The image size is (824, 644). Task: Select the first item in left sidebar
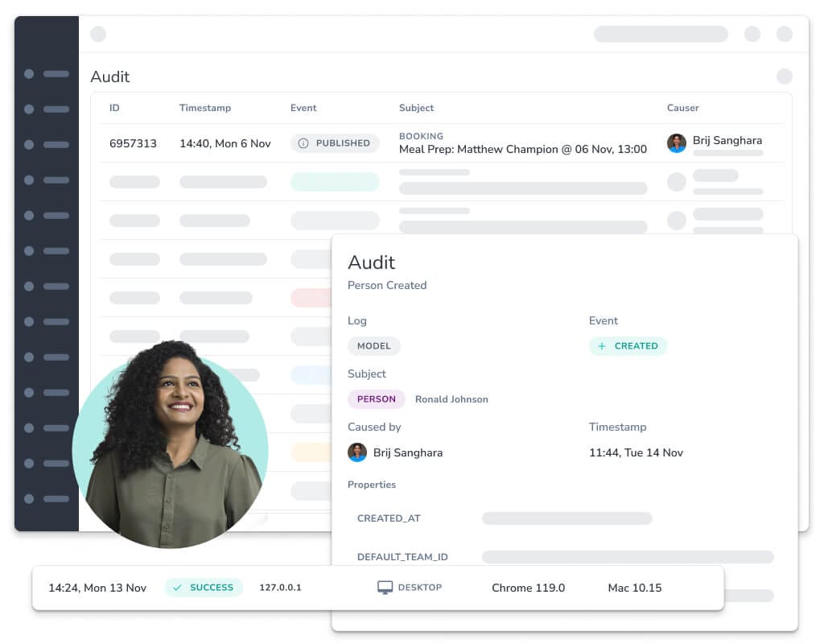point(47,74)
